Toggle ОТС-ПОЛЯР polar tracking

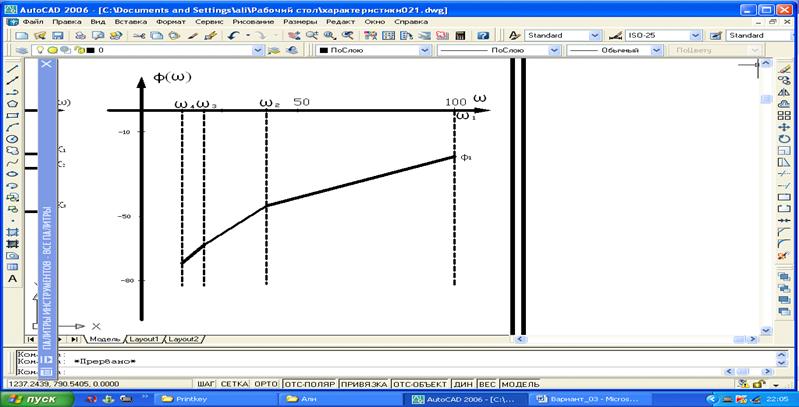click(310, 384)
